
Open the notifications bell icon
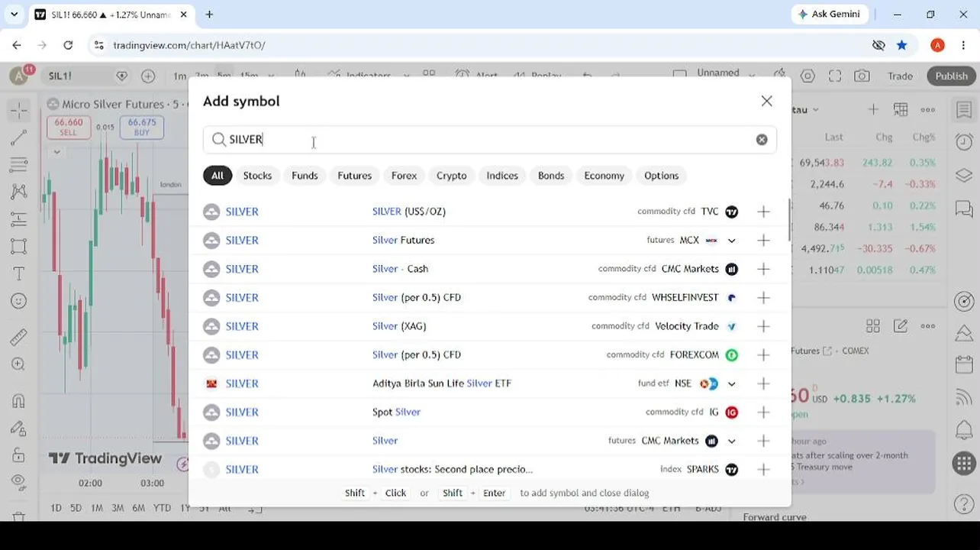pyautogui.click(x=964, y=429)
